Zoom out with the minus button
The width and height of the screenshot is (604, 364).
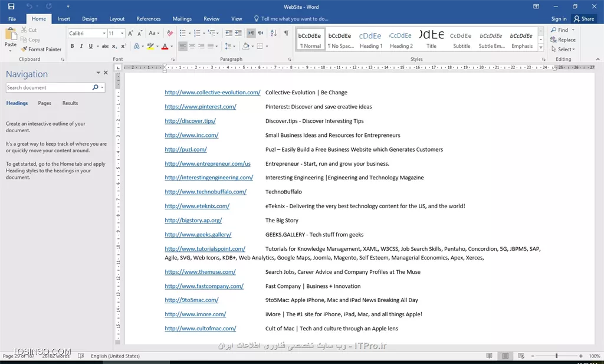533,356
